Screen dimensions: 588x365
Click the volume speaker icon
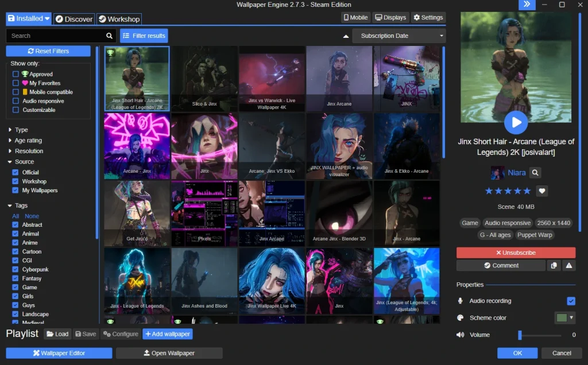pos(460,335)
